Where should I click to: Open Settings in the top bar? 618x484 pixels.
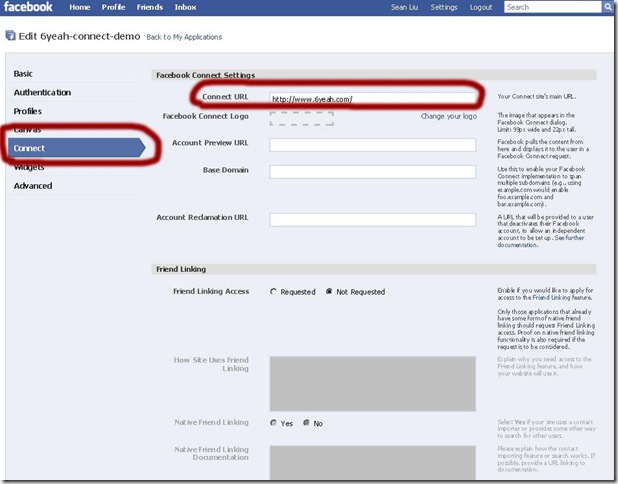444,7
